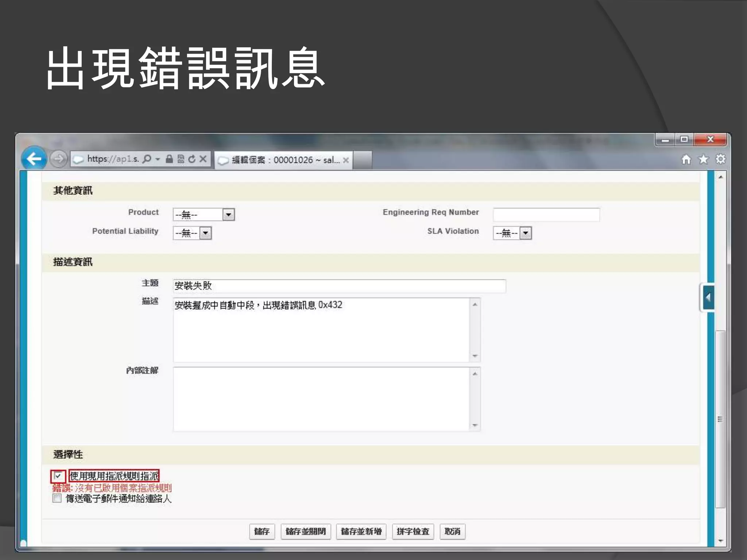Screen dimensions: 747x560
Task: Click the Potential Liability label
Action: (x=125, y=231)
